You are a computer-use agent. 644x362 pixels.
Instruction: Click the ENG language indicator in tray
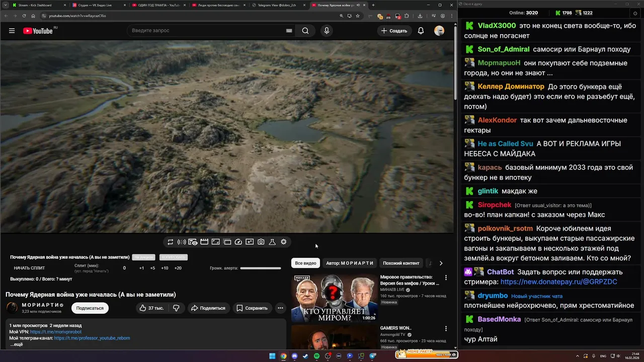click(603, 356)
